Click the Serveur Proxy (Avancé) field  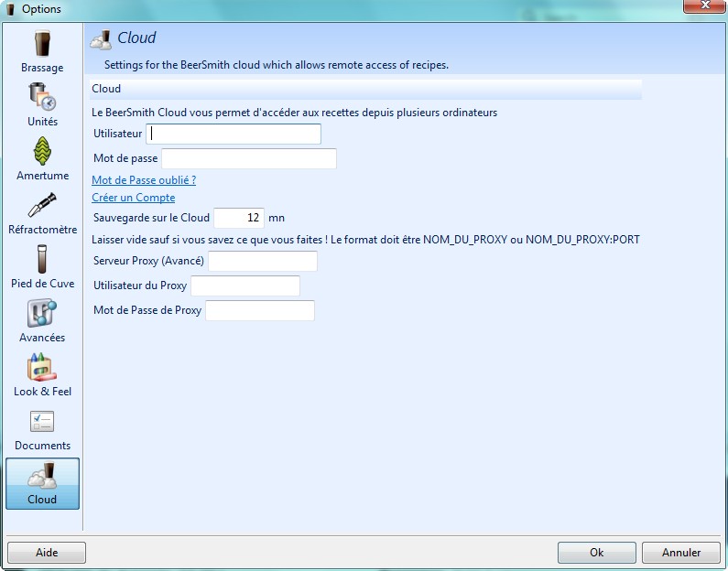[x=263, y=262]
